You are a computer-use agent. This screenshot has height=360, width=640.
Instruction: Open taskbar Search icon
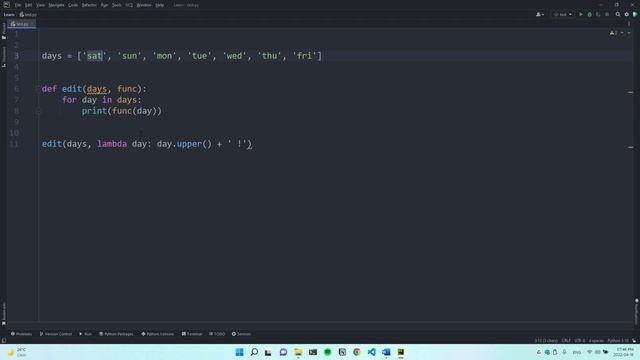click(254, 352)
